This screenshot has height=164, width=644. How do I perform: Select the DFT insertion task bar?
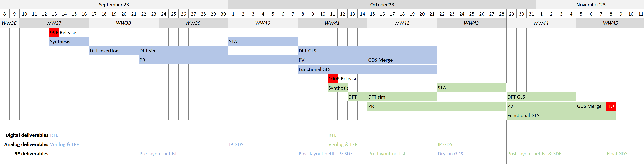click(x=114, y=51)
